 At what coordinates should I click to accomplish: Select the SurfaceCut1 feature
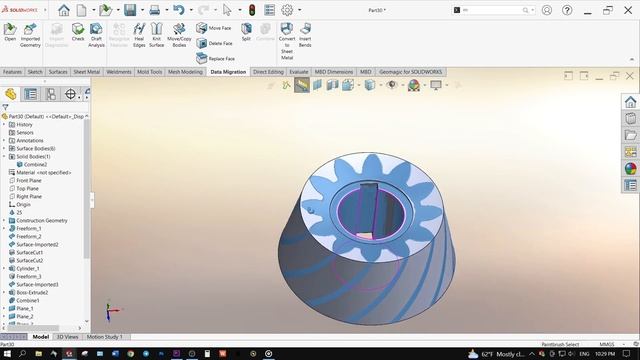tap(26, 253)
